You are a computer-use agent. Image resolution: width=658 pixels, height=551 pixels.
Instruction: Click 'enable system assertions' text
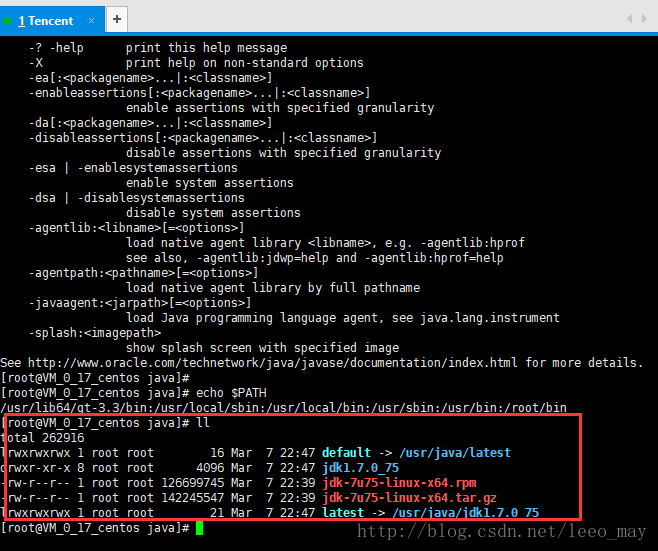tap(210, 183)
